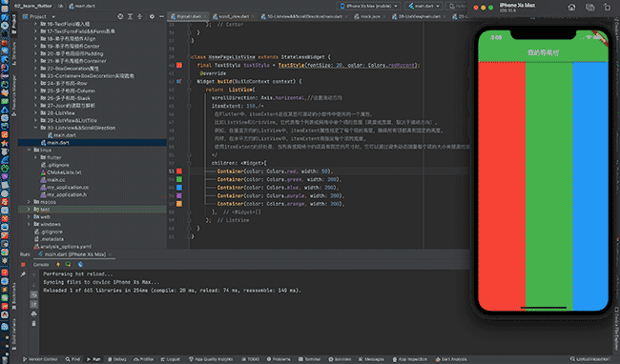
Task: Click the console up arrow icon
Action: point(34,275)
